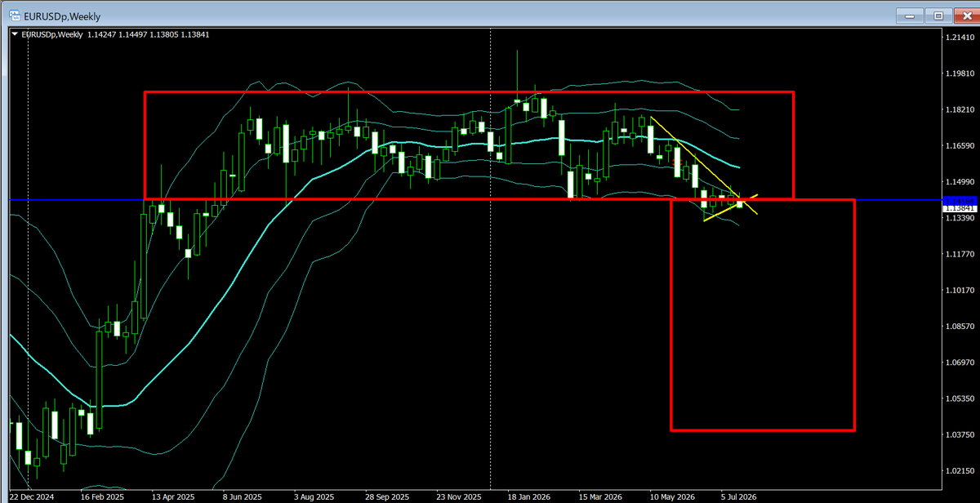Click the 8 Jun 2025 date label
Viewport: 980px width, 503px height.
pos(242,496)
